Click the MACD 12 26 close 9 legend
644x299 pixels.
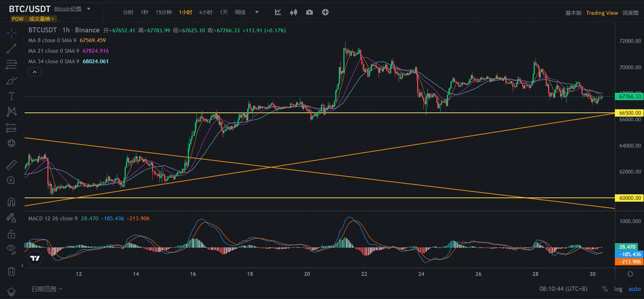pyautogui.click(x=53, y=218)
